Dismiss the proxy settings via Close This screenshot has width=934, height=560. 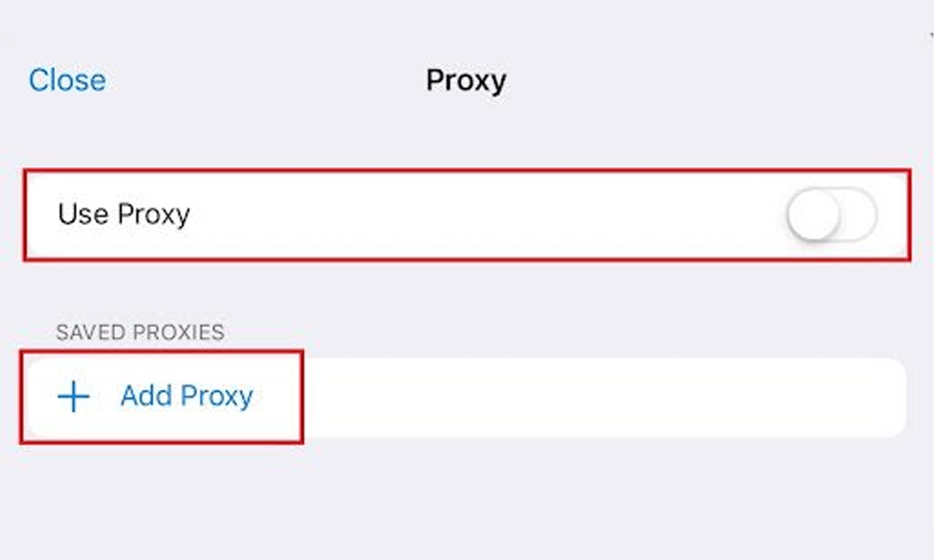pyautogui.click(x=65, y=80)
